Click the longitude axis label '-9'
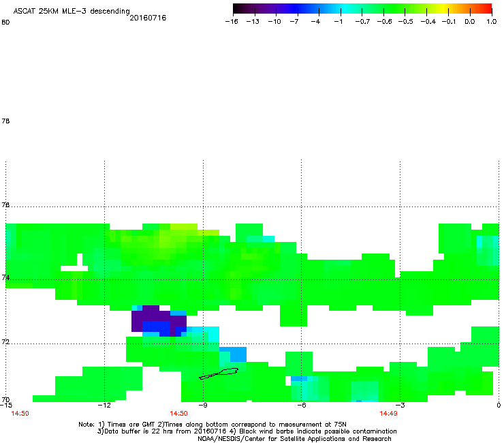The height and width of the screenshot is (443, 504). pos(203,405)
